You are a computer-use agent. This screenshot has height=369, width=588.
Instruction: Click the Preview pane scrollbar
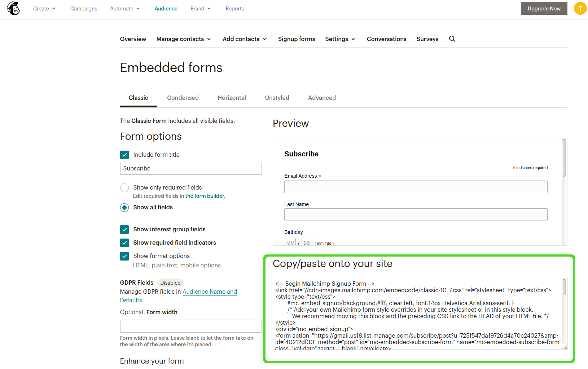coord(564,158)
